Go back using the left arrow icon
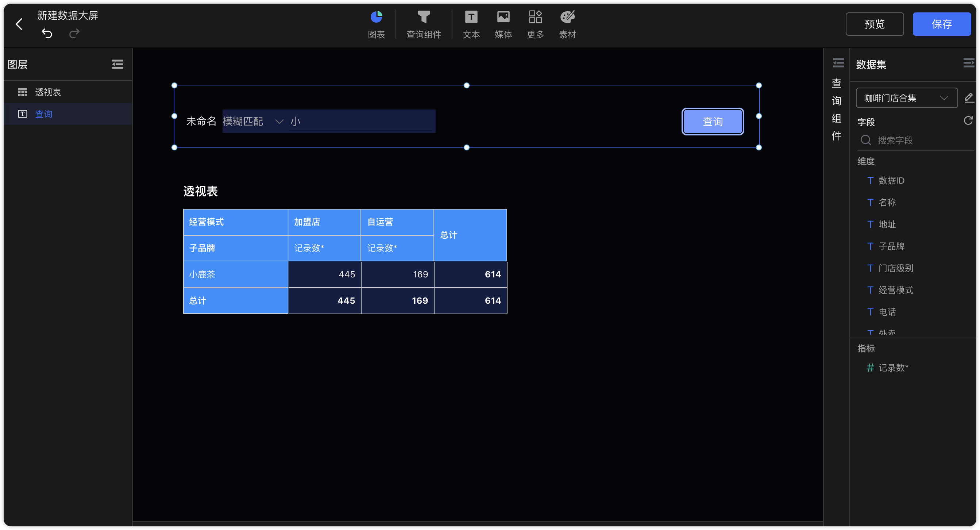 click(19, 24)
